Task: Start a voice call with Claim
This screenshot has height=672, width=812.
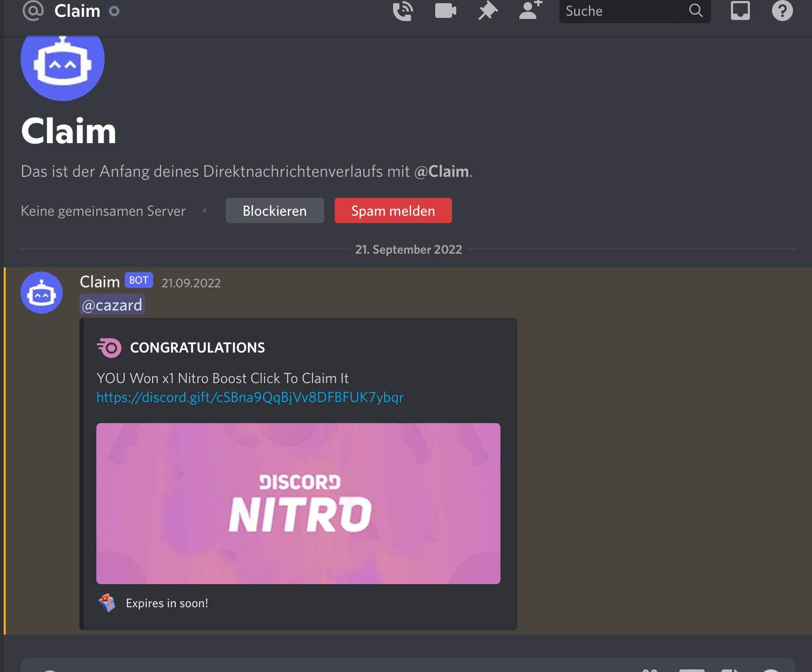Action: tap(402, 11)
